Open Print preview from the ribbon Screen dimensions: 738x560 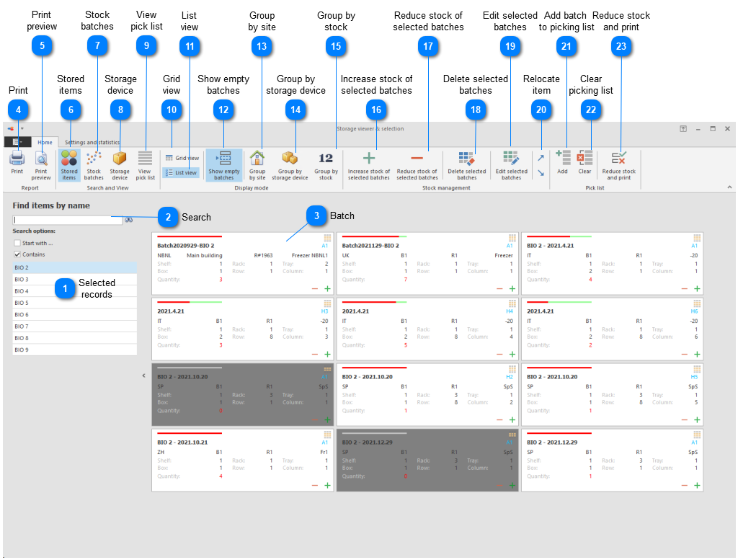coord(41,163)
